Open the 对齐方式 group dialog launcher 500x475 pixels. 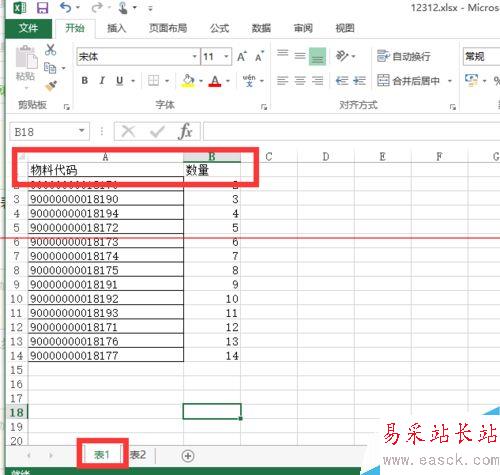452,107
